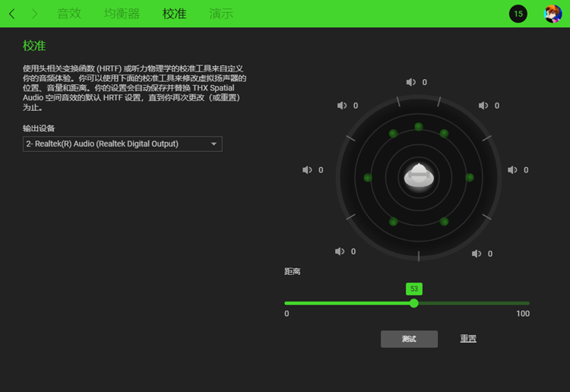
Task: Click the left side green speaker dot
Action: click(x=368, y=177)
